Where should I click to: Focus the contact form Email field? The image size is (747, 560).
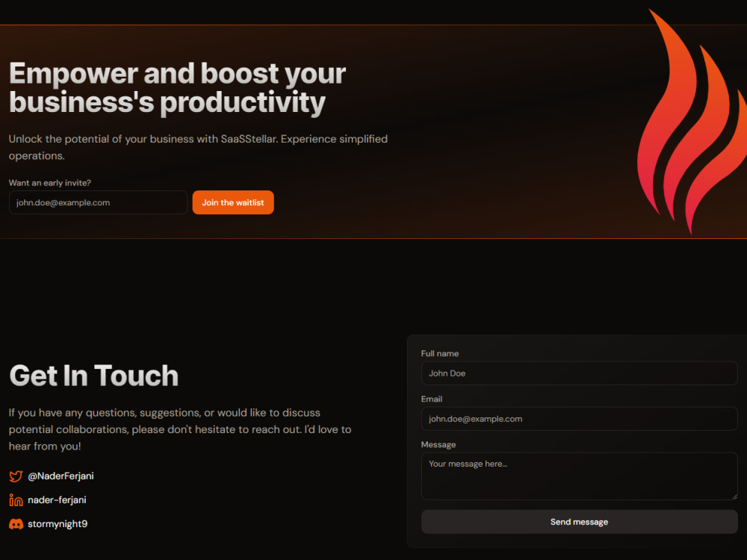tap(580, 419)
